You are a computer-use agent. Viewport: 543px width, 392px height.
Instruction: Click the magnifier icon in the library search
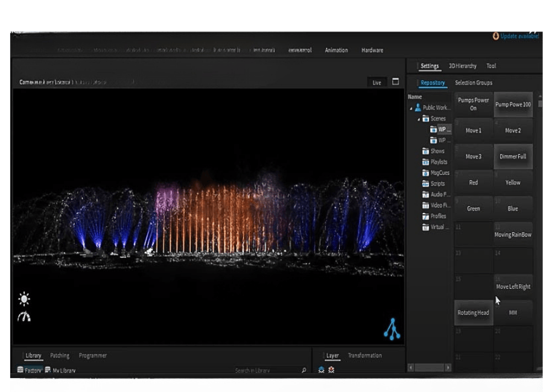click(303, 370)
